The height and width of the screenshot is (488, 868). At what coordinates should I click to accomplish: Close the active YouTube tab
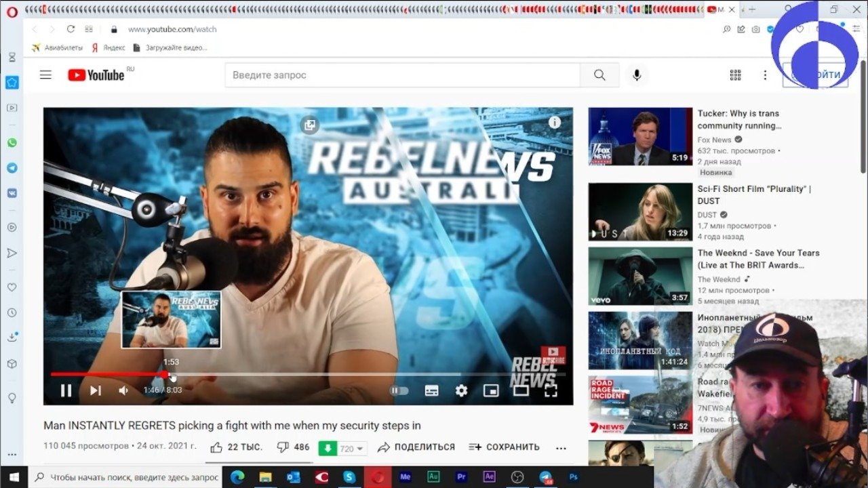[732, 9]
